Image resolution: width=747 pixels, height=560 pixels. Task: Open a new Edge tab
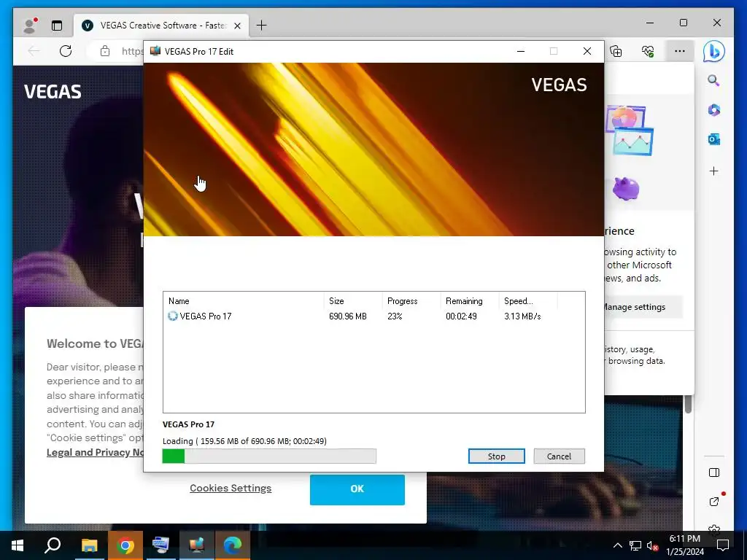click(262, 26)
